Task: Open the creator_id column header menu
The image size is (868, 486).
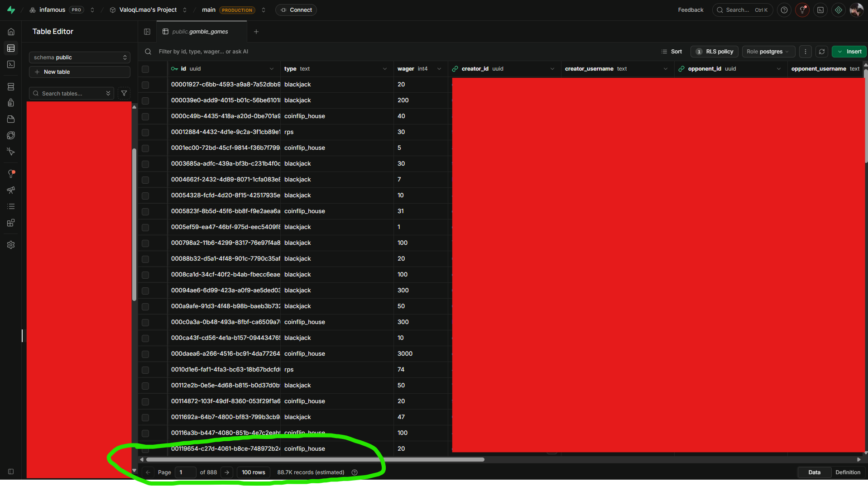Action: click(x=552, y=69)
